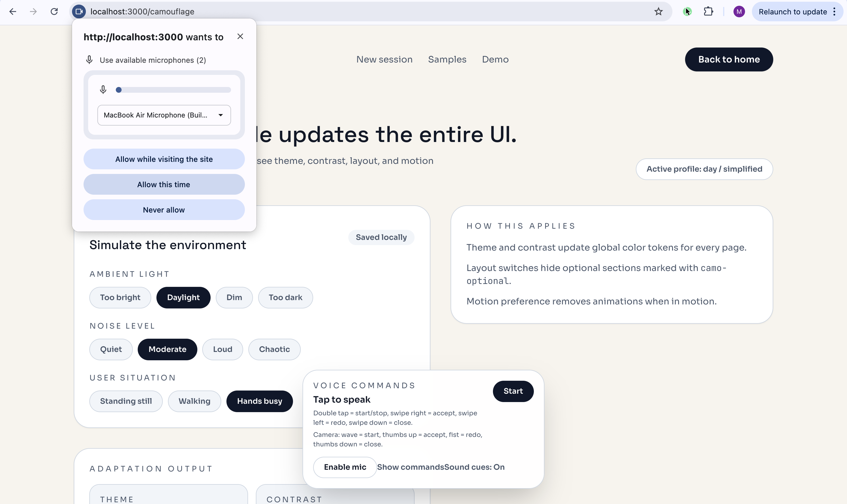The image size is (847, 504).
Task: Click the browser back arrow icon
Action: 13,12
